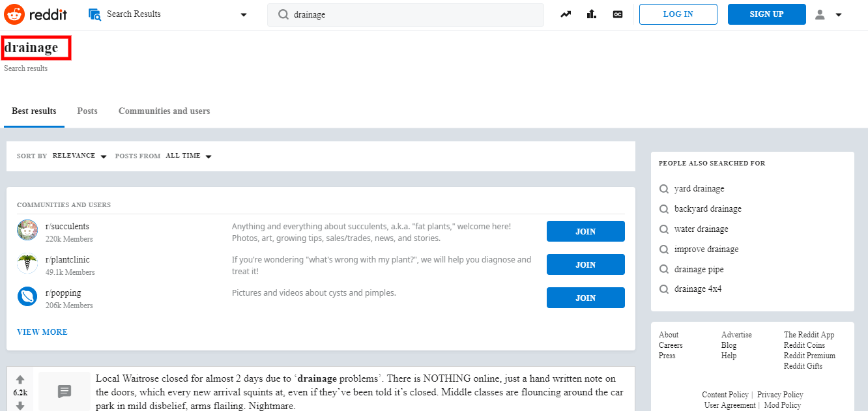Click the r/succulents community avatar
The width and height of the screenshot is (868, 411).
pyautogui.click(x=27, y=230)
